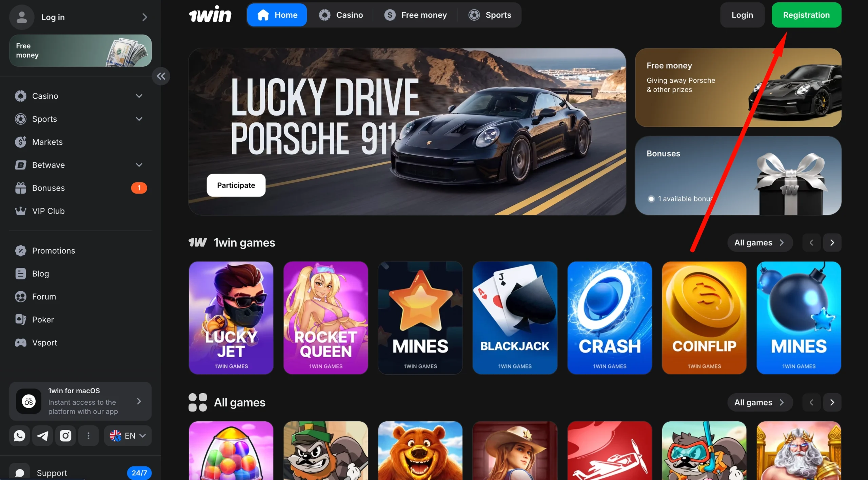Switch to the Casino top tab
This screenshot has height=480, width=868.
pos(341,15)
